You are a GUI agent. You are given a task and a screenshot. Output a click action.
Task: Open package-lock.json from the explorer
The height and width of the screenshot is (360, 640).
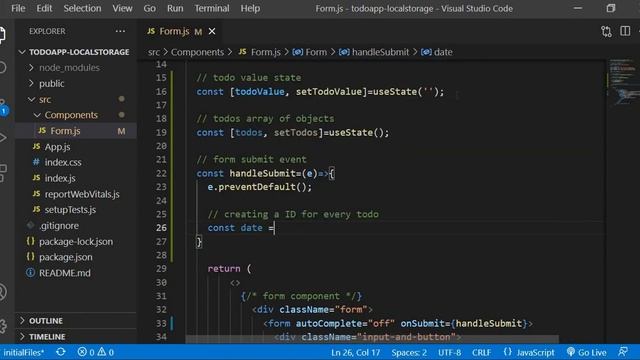(76, 241)
